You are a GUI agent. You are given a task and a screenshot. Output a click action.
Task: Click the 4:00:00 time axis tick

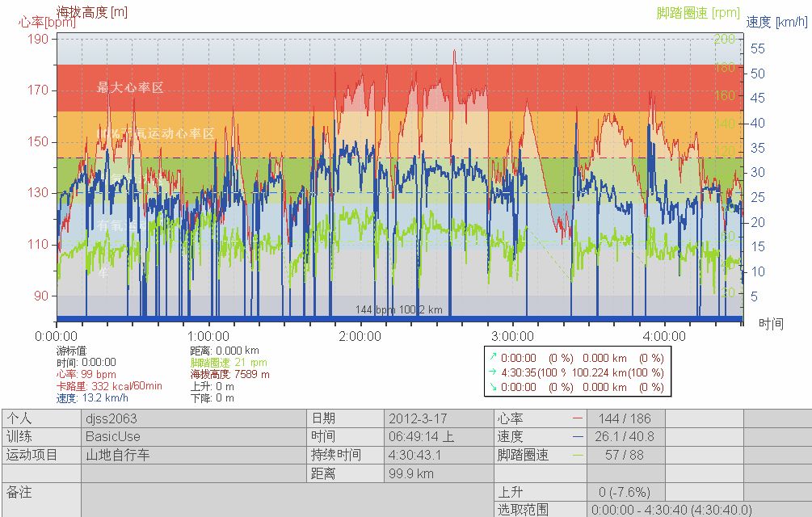pos(664,336)
